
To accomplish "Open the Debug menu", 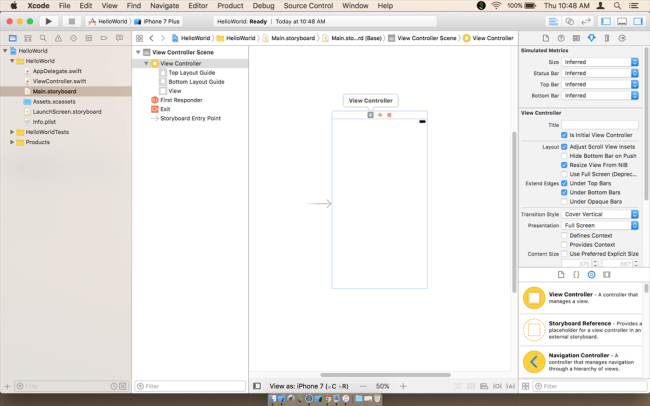I will [x=263, y=6].
